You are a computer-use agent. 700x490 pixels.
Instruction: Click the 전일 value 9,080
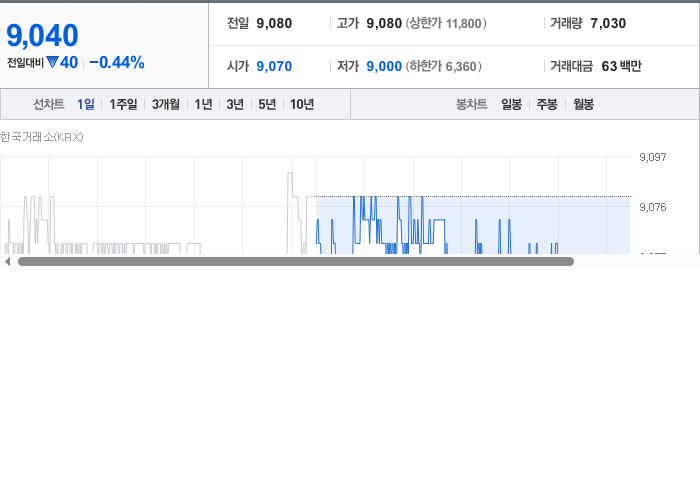pyautogui.click(x=274, y=23)
